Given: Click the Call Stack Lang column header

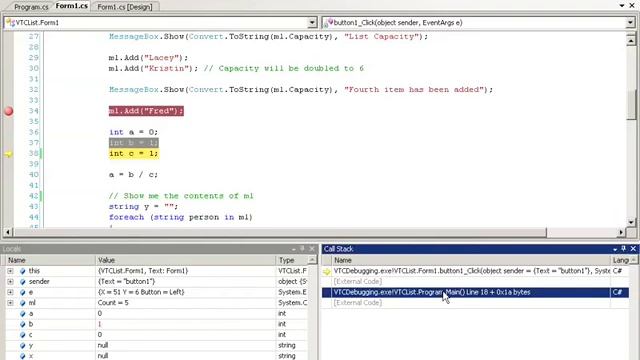Looking at the screenshot, I should pyautogui.click(x=620, y=260).
